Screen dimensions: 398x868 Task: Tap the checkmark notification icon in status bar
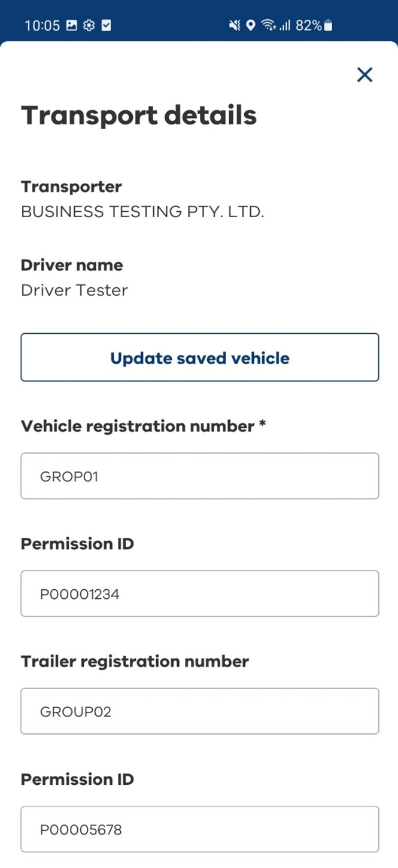point(106,25)
